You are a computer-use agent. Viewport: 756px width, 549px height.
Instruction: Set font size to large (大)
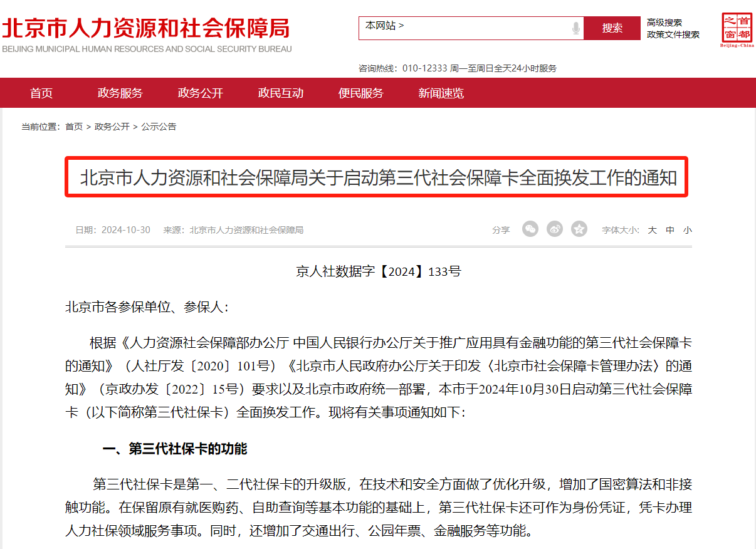click(653, 230)
